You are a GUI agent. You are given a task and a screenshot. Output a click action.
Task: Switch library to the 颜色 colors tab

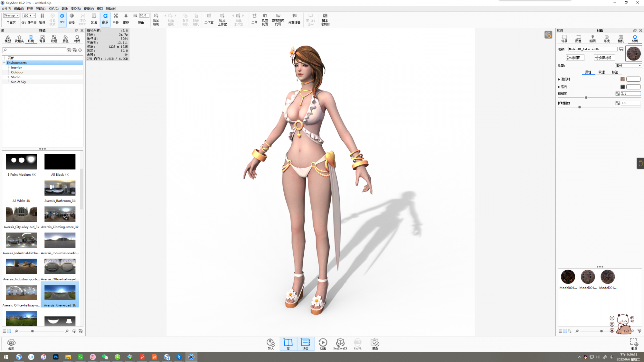pyautogui.click(x=66, y=39)
